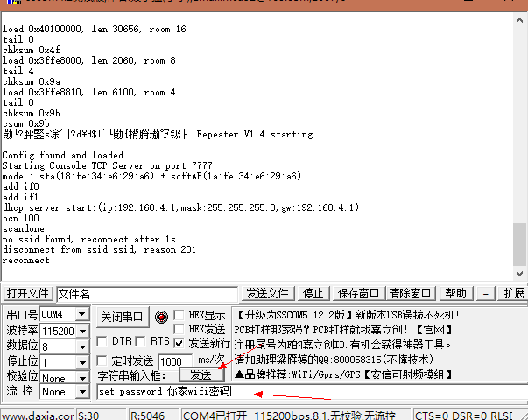Open the 停止位 stop bits dropdown

coord(81,362)
